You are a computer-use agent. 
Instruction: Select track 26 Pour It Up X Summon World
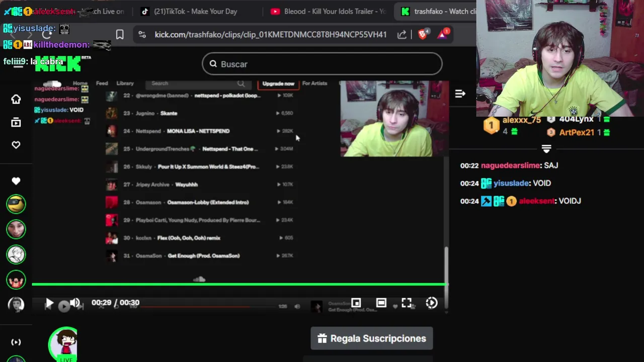(x=199, y=166)
